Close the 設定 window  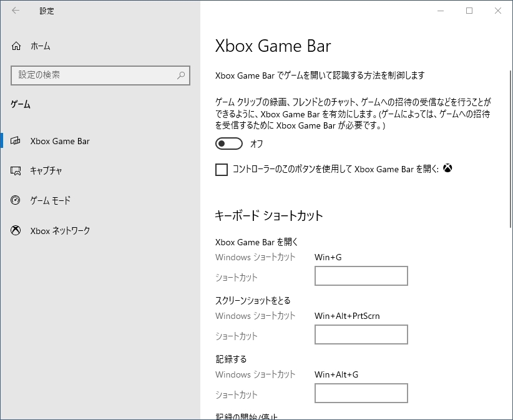tap(498, 11)
